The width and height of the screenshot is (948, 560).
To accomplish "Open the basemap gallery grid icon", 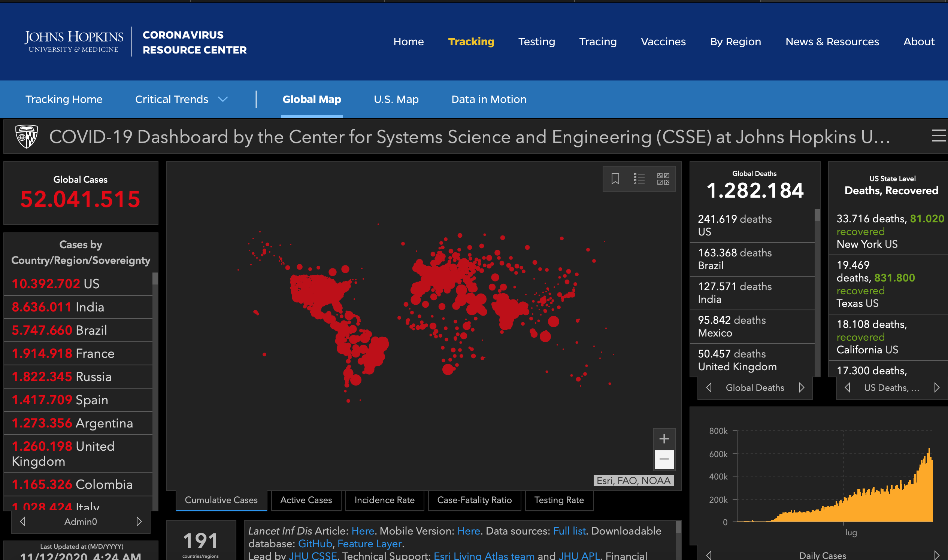I will coord(663,179).
